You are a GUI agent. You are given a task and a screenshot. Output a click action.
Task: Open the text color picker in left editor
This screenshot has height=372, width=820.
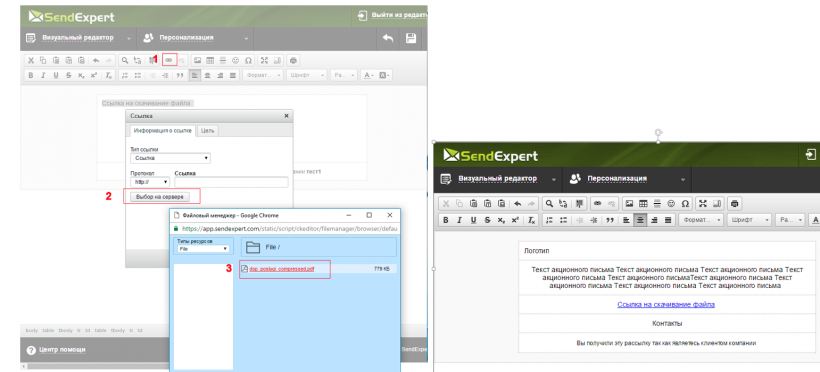click(369, 75)
